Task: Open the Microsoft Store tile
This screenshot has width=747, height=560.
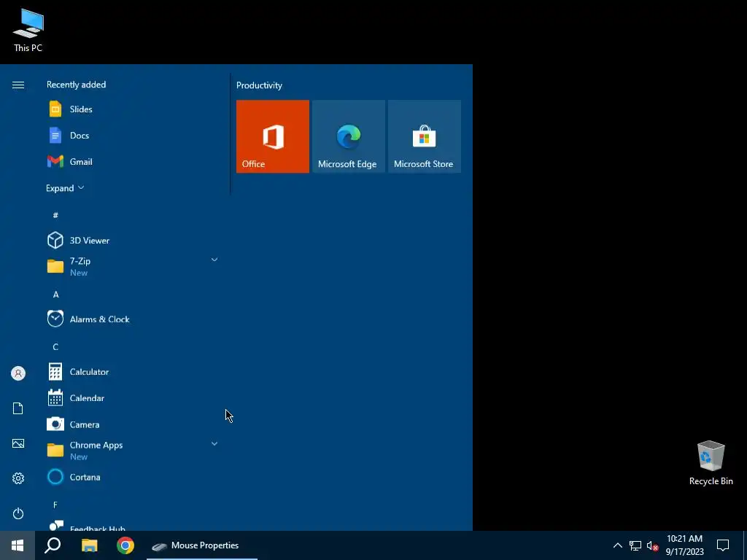Action: [x=425, y=136]
